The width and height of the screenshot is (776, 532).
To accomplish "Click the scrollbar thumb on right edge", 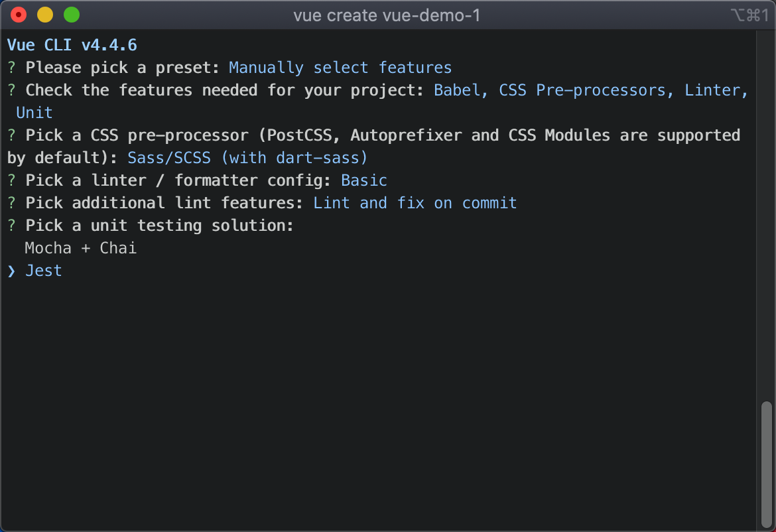I will pyautogui.click(x=766, y=464).
